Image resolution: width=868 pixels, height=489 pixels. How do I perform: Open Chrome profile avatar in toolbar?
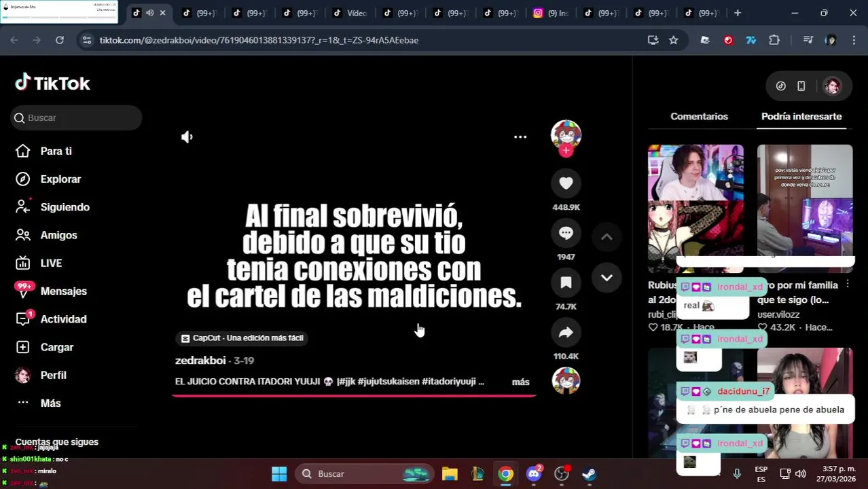(x=831, y=40)
